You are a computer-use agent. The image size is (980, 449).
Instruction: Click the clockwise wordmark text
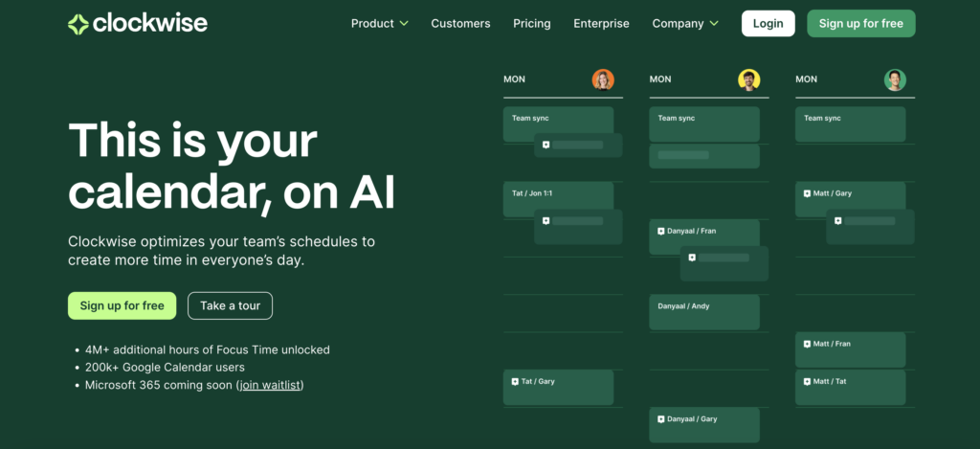(x=150, y=24)
